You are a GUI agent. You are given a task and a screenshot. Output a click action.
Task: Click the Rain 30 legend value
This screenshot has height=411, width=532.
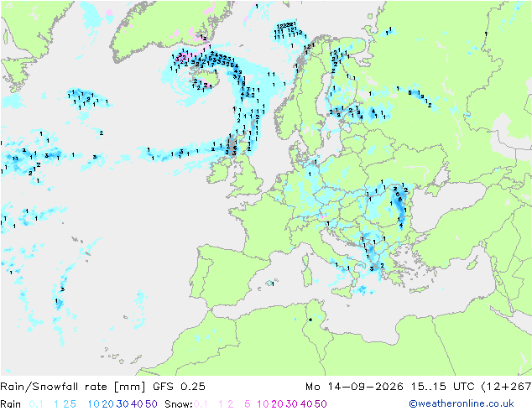[123, 404]
